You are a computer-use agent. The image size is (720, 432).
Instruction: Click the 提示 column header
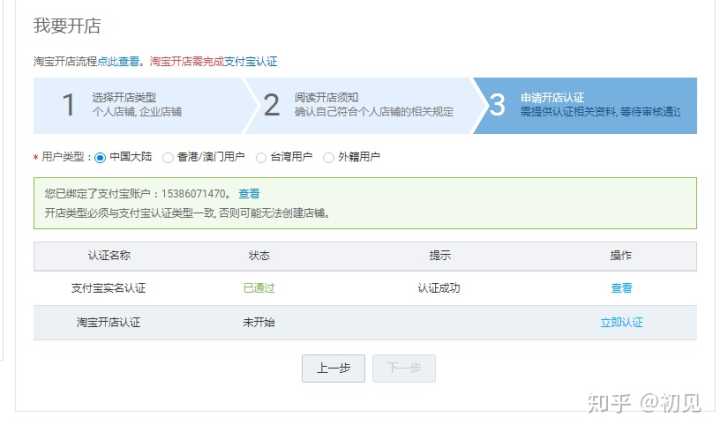(439, 255)
